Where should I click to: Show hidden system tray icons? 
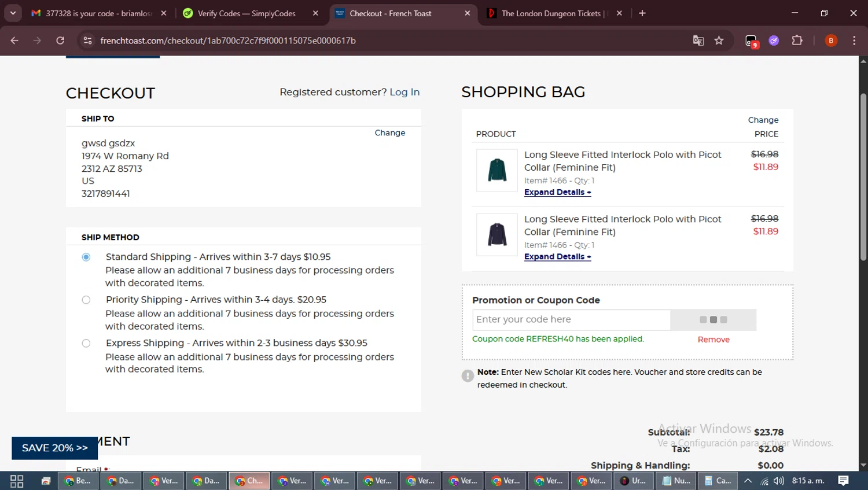(x=748, y=481)
